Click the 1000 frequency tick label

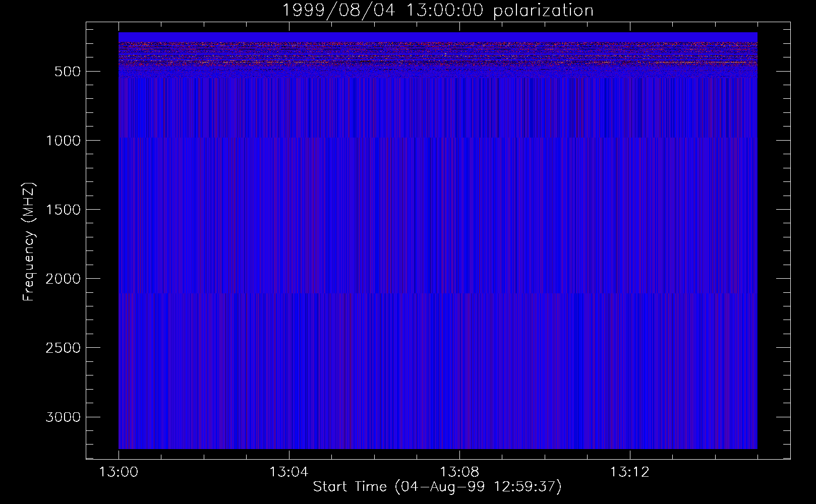[x=63, y=141]
